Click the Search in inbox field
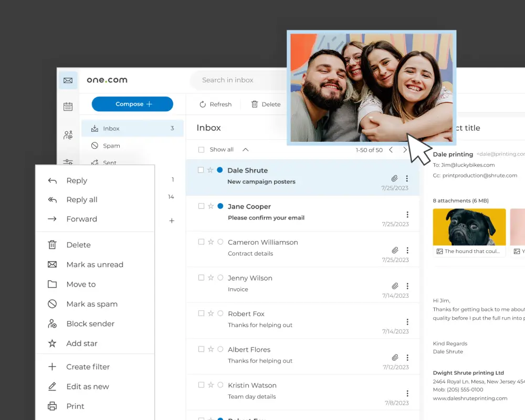Viewport: 525px width, 420px height. pyautogui.click(x=228, y=80)
